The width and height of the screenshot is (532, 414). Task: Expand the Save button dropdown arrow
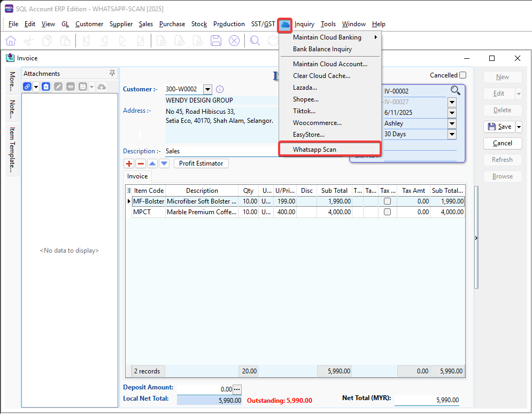(519, 127)
